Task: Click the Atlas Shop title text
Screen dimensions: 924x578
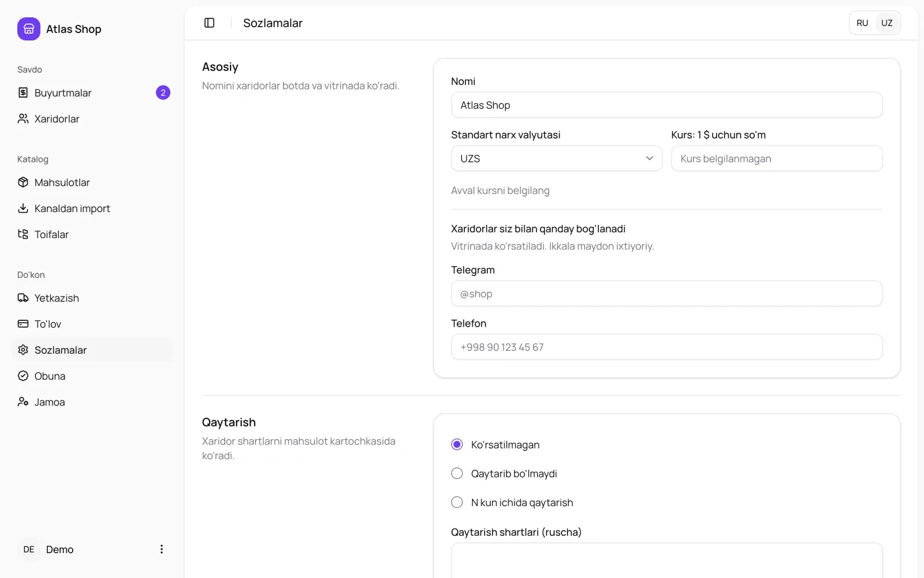Action: [73, 29]
